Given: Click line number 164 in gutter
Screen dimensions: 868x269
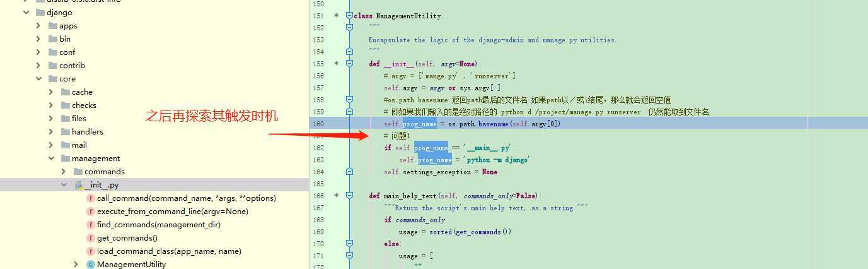Looking at the screenshot, I should (x=318, y=172).
